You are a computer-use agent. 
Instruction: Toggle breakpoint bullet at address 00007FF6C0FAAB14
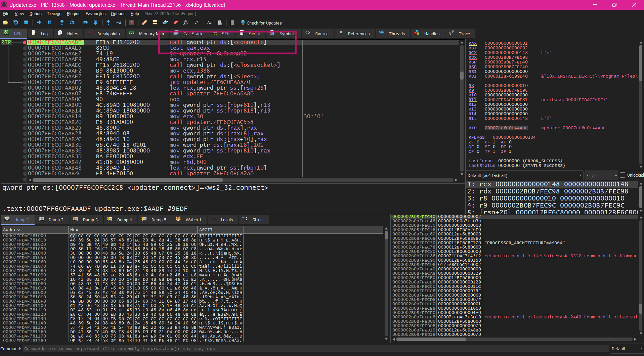point(25,110)
